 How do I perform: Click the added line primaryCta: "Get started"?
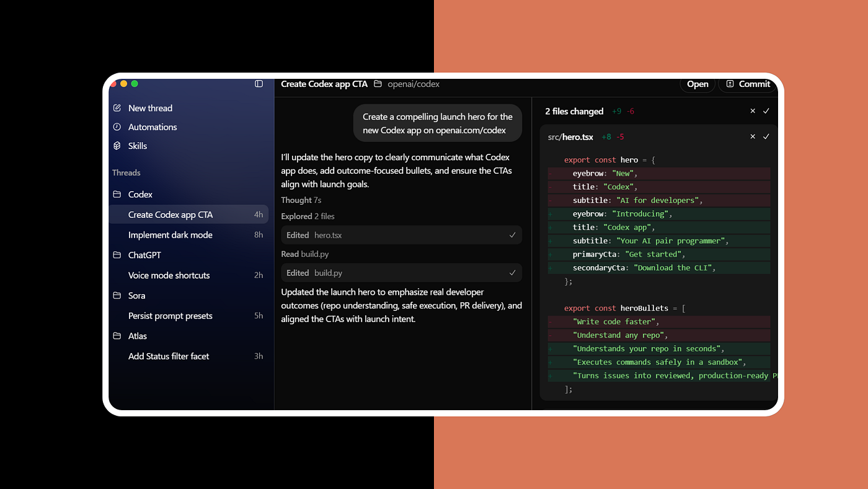(659, 254)
